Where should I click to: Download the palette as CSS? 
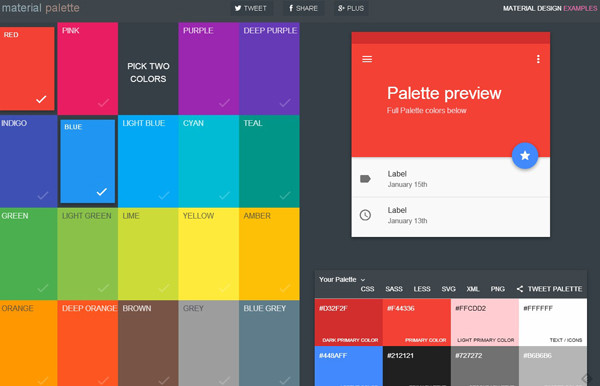[367, 289]
